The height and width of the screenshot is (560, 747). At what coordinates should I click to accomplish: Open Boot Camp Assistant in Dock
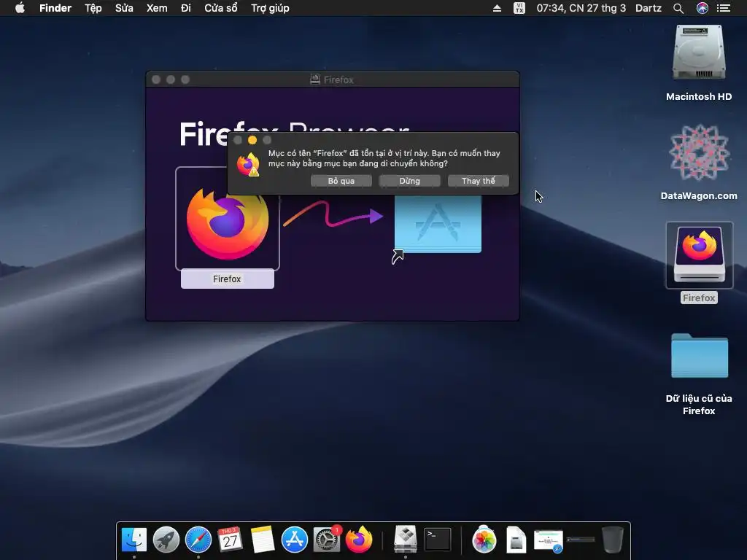pyautogui.click(x=406, y=540)
